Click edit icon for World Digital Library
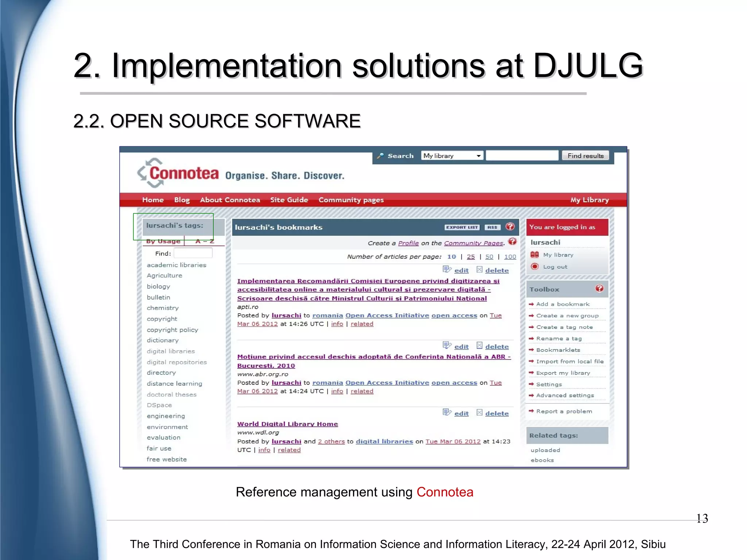The width and height of the screenshot is (747, 560). point(447,412)
